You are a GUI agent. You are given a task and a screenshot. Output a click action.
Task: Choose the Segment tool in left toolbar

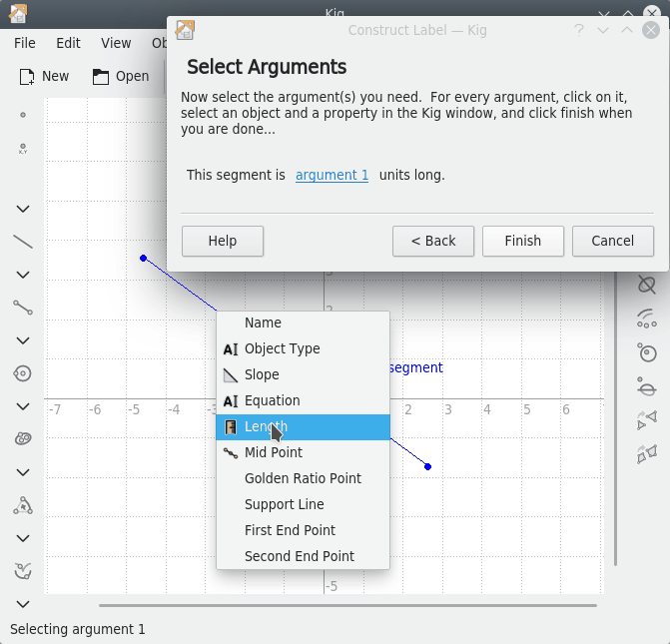pyautogui.click(x=23, y=308)
